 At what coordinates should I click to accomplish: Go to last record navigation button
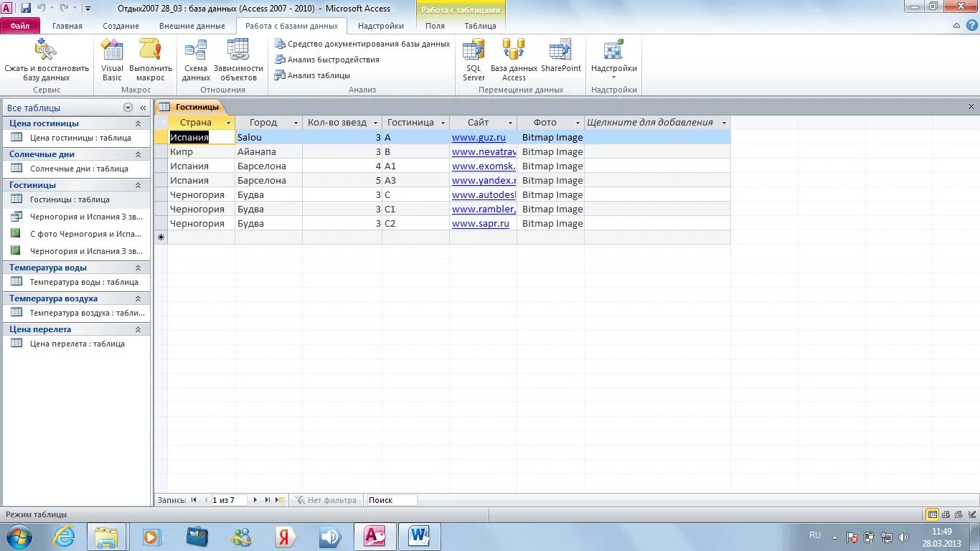click(268, 500)
